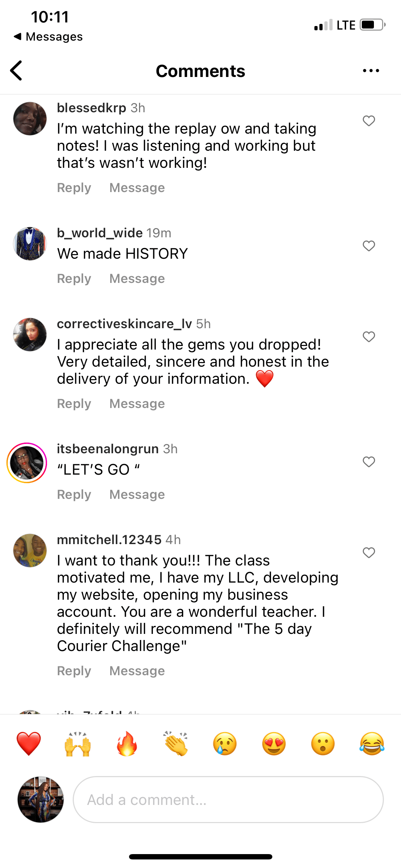Reply to b_world_wide's comment

(74, 279)
